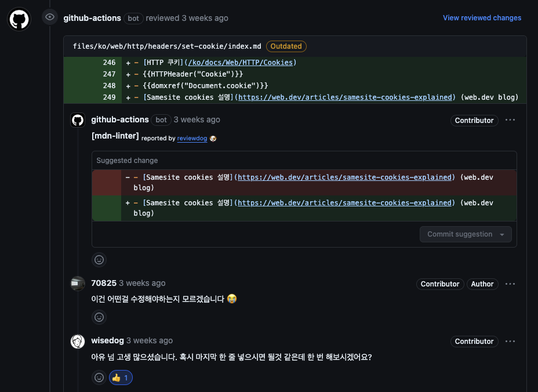Open web.dev link in added suggestion line
538x392 pixels.
(344, 203)
